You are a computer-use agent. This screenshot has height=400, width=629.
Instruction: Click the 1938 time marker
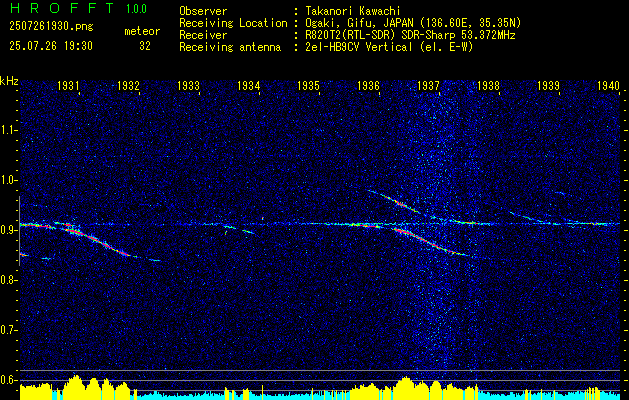tap(489, 86)
